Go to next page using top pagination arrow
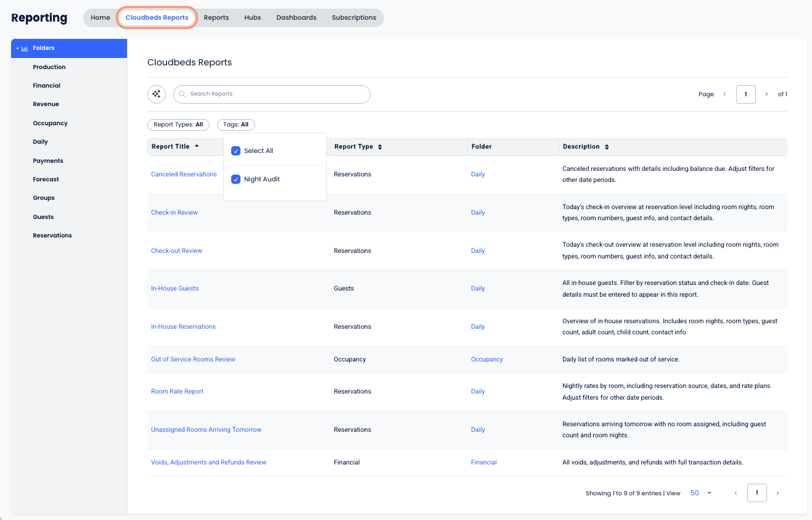812x520 pixels. tap(766, 94)
